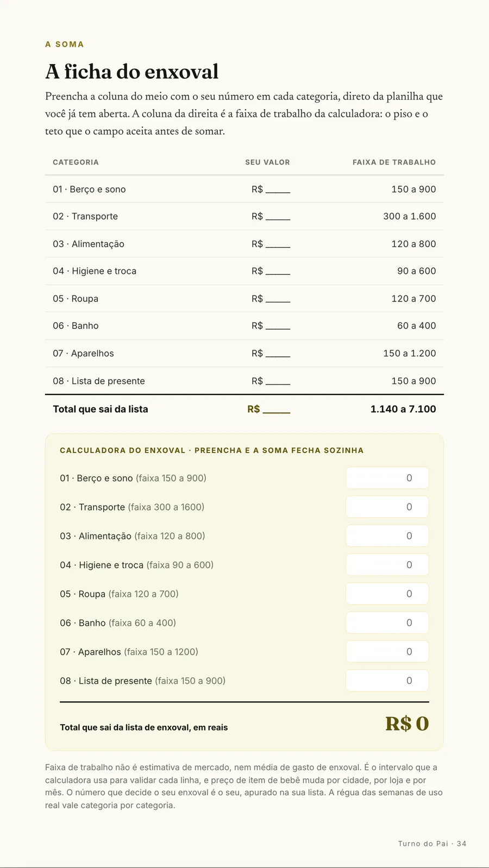Click the Categoria column header
The height and width of the screenshot is (868, 489).
[76, 162]
